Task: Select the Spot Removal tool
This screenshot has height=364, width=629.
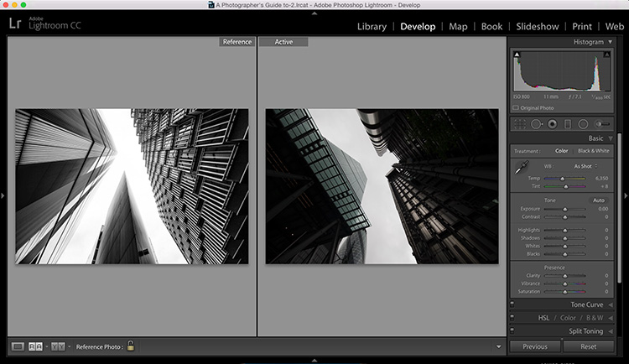Action: [537, 124]
